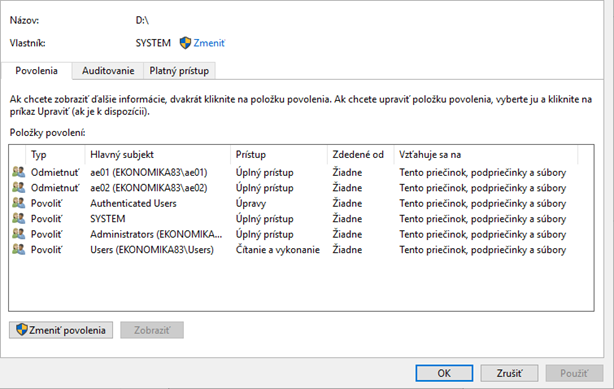This screenshot has height=389, width=614.
Task: Switch to the Povolenia tab
Action: (36, 71)
